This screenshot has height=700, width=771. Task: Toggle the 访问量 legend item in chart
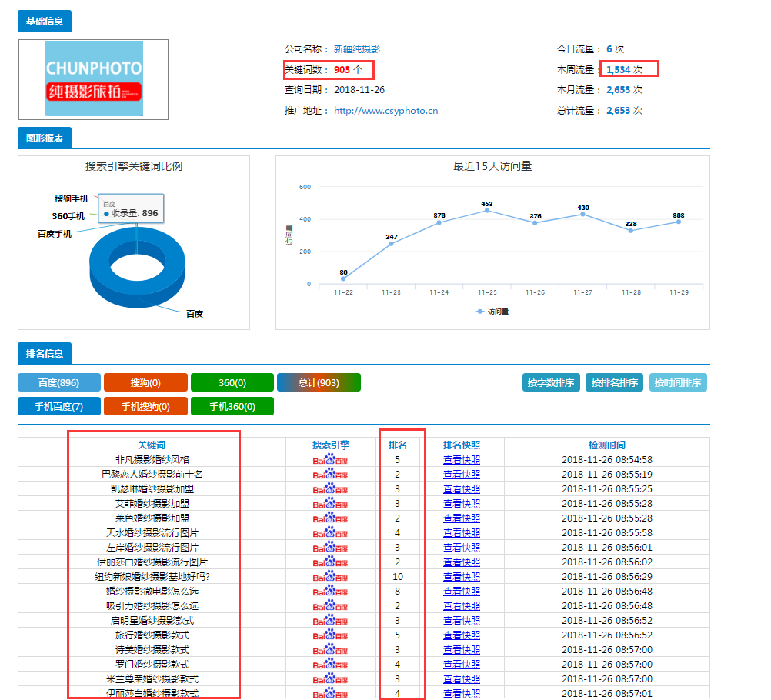(x=492, y=312)
